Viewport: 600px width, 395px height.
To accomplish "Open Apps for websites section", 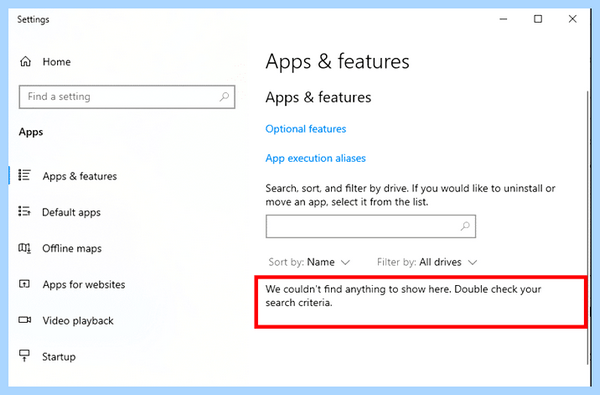I will [x=84, y=284].
